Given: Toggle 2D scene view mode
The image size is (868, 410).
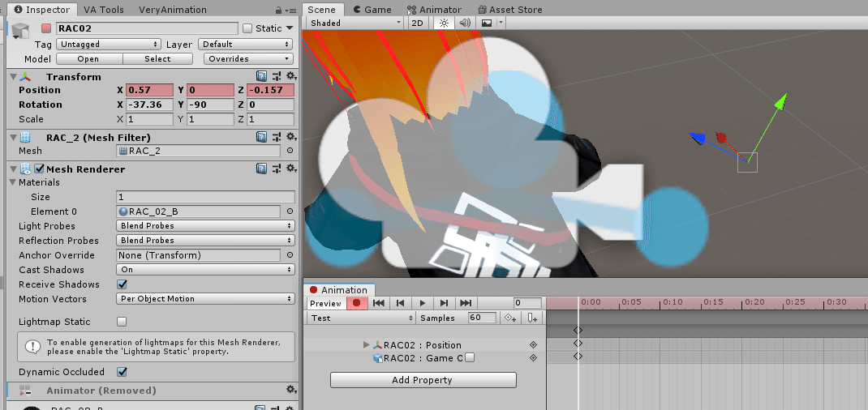Looking at the screenshot, I should pos(417,23).
